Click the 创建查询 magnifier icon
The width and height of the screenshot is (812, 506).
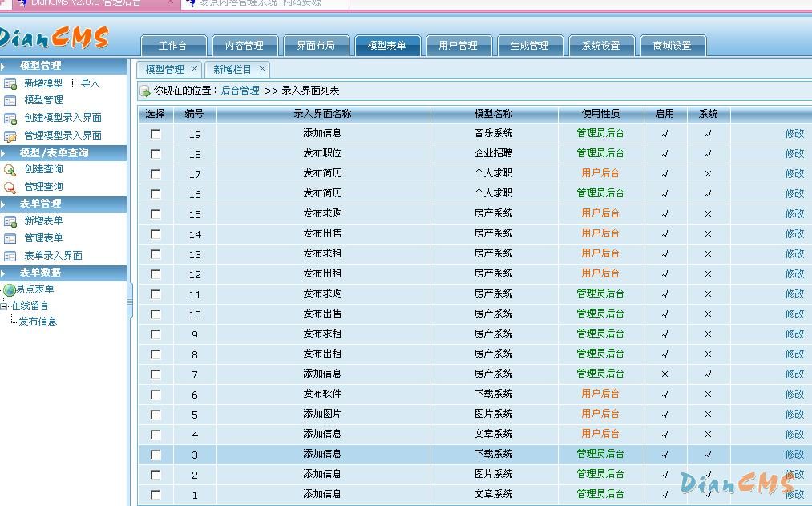tap(10, 169)
